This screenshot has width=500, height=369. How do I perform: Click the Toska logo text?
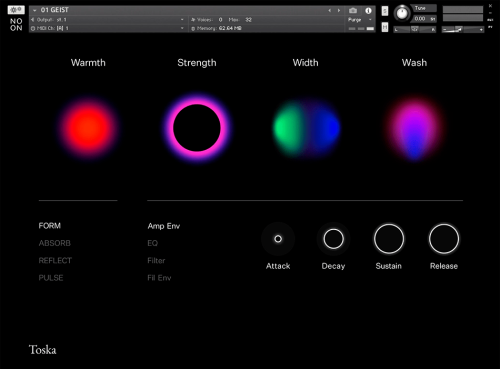click(43, 350)
